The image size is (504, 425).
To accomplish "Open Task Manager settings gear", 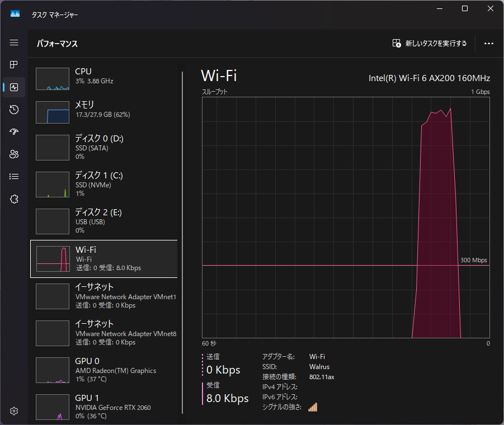I will pos(14,411).
